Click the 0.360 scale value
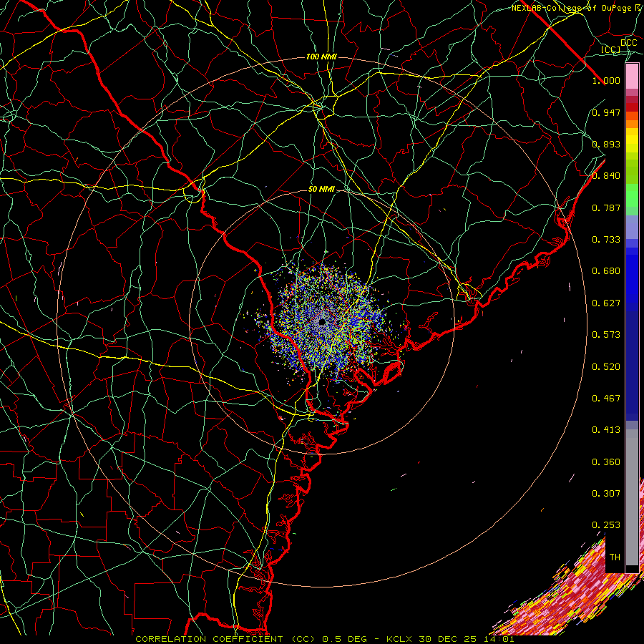This screenshot has width=644, height=644. (606, 462)
